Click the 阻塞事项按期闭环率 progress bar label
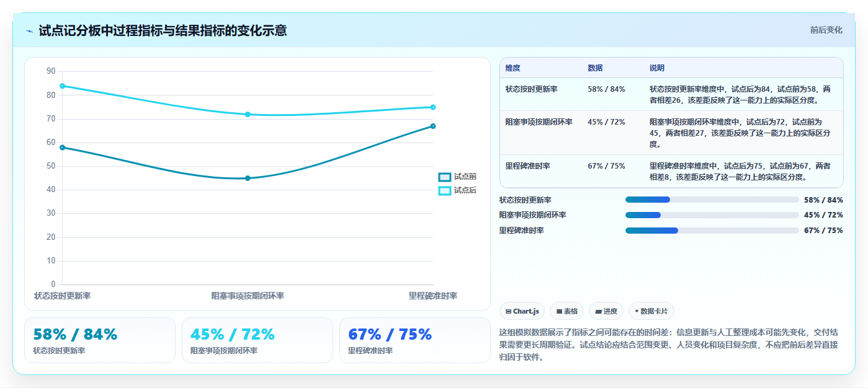Viewport: 868px width, 388px height. click(533, 215)
